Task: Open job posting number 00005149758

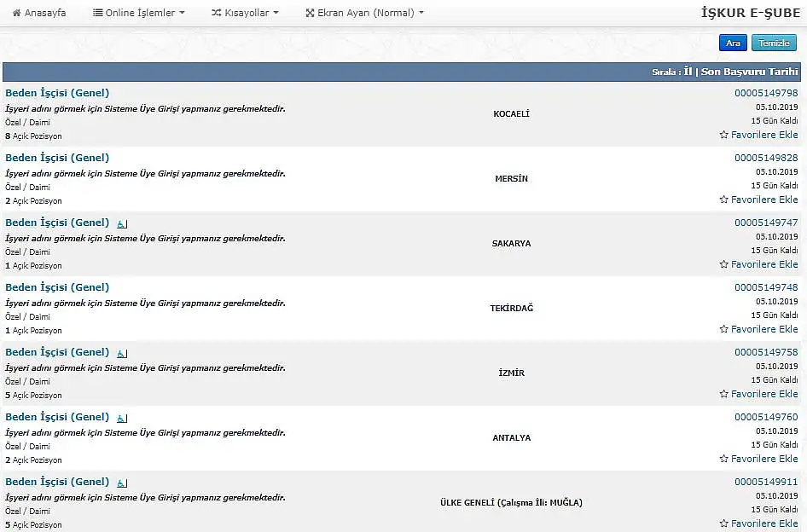Action: point(766,352)
